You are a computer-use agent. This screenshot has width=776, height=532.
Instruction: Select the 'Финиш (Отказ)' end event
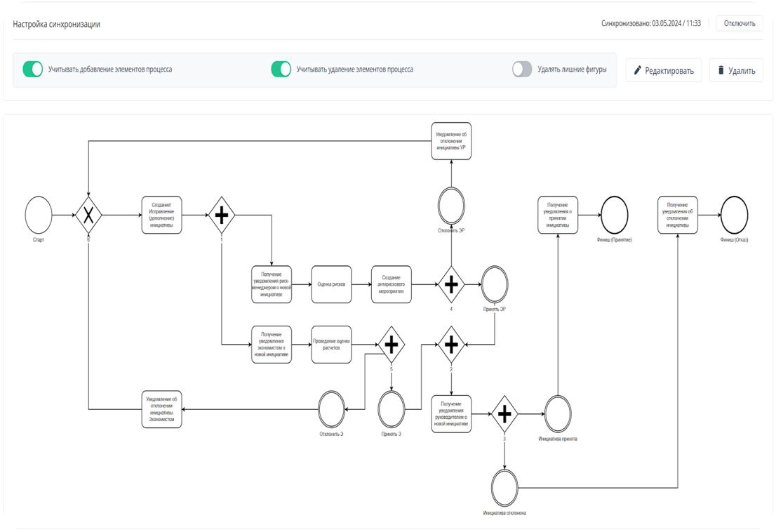pos(735,215)
